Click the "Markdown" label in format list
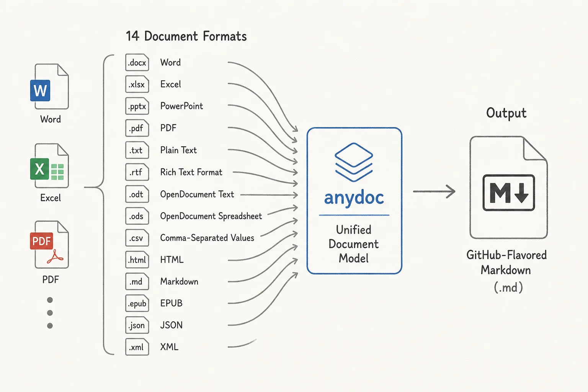The image size is (588, 392). pyautogui.click(x=179, y=281)
